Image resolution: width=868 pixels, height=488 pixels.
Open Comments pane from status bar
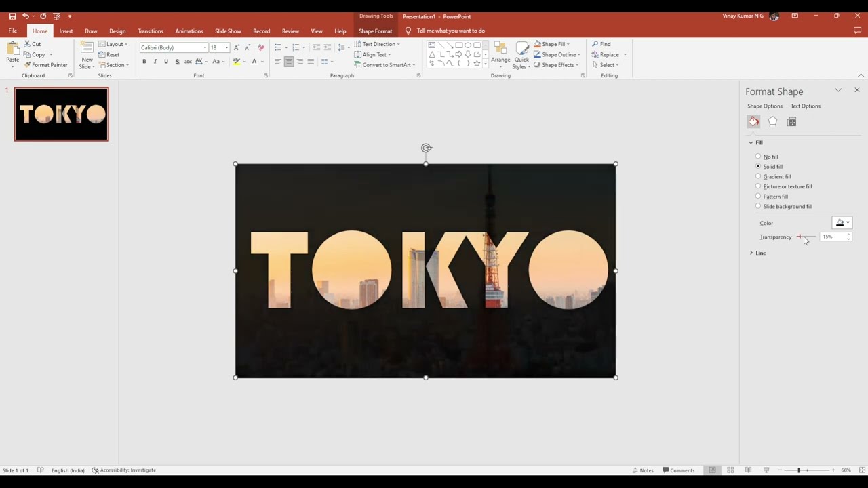679,470
